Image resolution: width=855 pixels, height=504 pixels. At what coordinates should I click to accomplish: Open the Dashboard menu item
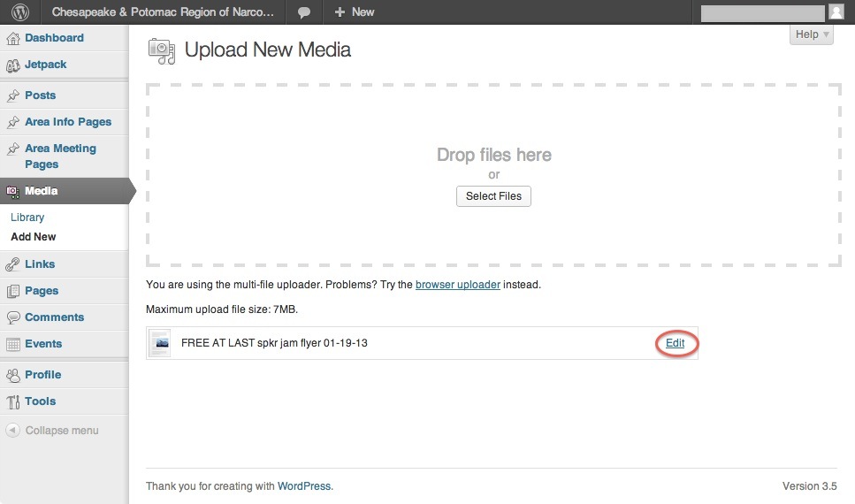(54, 38)
